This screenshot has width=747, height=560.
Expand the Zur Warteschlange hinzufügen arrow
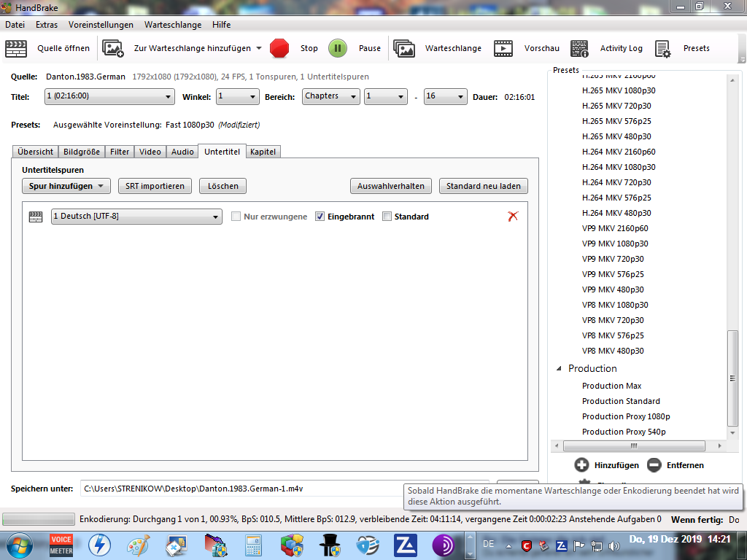259,48
